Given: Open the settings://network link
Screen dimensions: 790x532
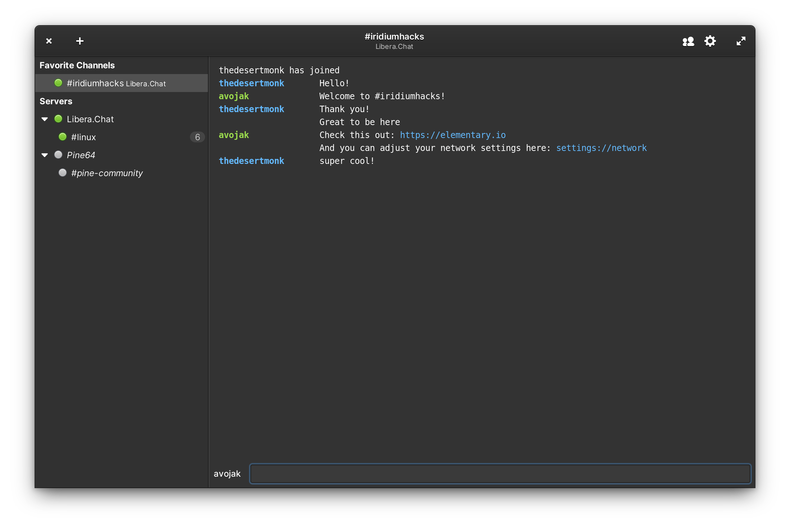Looking at the screenshot, I should tap(601, 148).
